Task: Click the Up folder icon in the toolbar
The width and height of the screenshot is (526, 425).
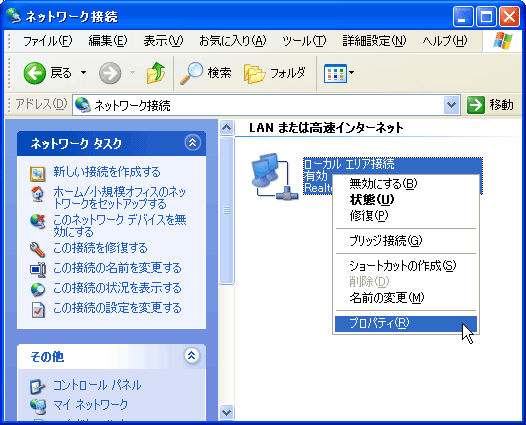Action: [x=156, y=73]
